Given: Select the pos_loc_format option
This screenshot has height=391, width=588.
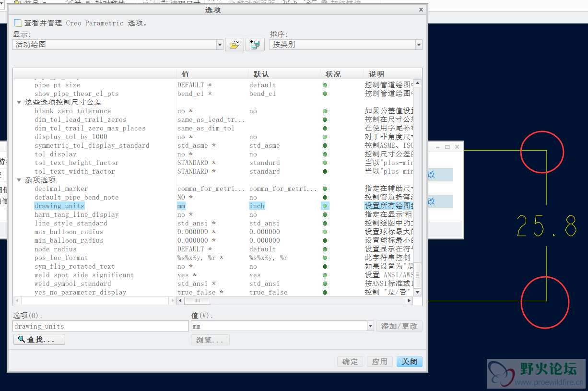Looking at the screenshot, I should 61,258.
